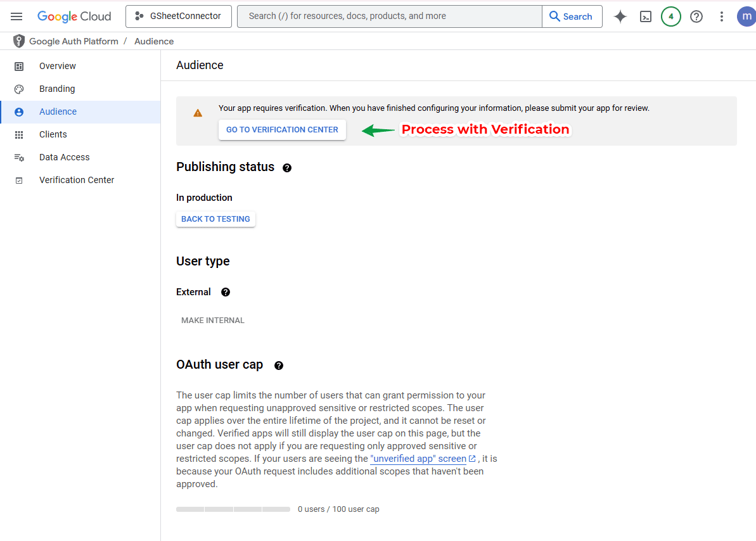Open notifications badge showing 4
This screenshot has height=541, width=756.
click(670, 16)
